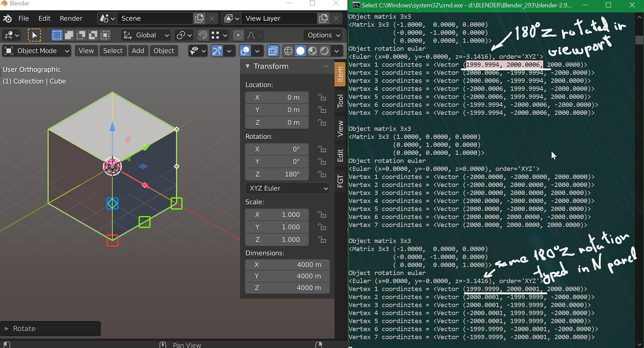Open the Render menu
Image resolution: width=644 pixels, height=348 pixels.
pos(71,19)
